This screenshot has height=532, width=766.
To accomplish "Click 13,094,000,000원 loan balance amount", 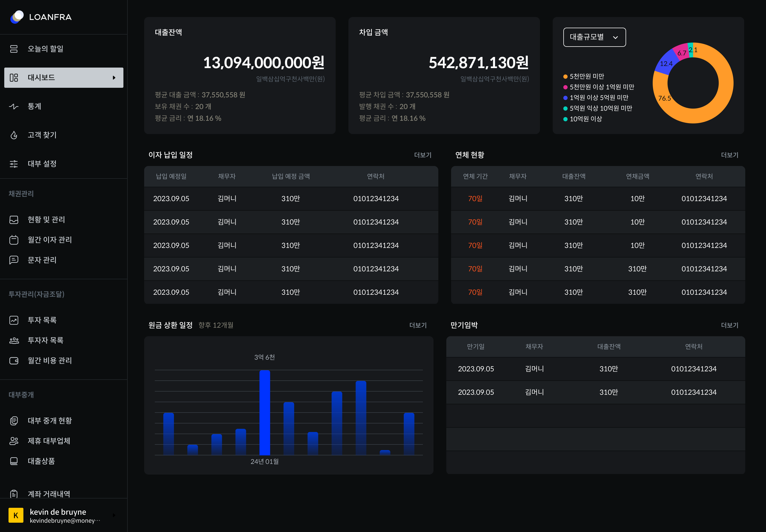I will pyautogui.click(x=264, y=63).
